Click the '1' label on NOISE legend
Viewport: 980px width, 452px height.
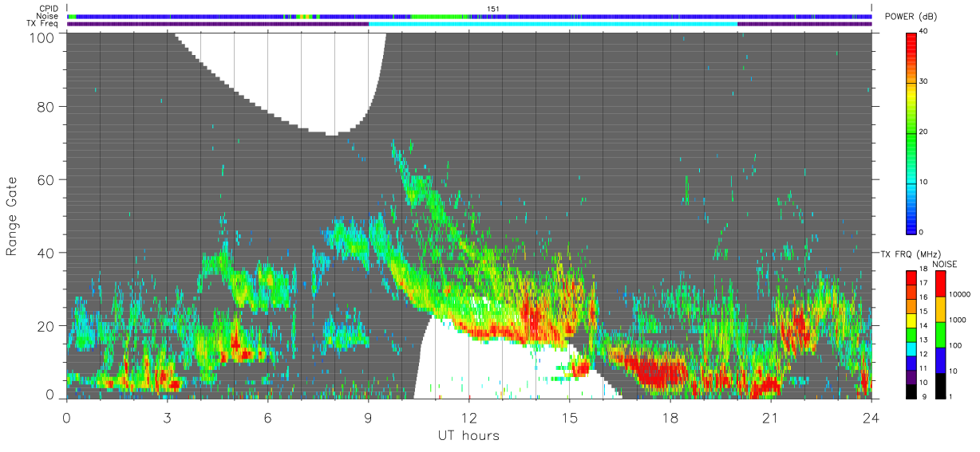(952, 396)
